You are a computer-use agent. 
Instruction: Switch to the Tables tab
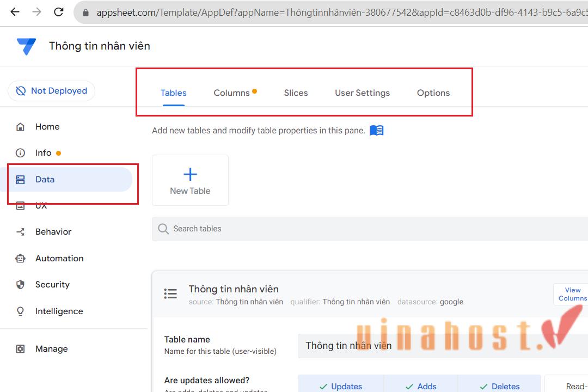pyautogui.click(x=174, y=93)
